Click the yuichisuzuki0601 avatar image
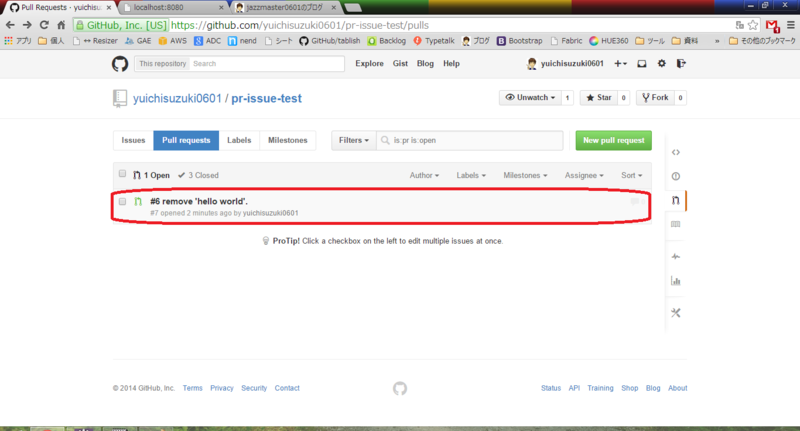Image resolution: width=800 pixels, height=431 pixels. pos(532,63)
